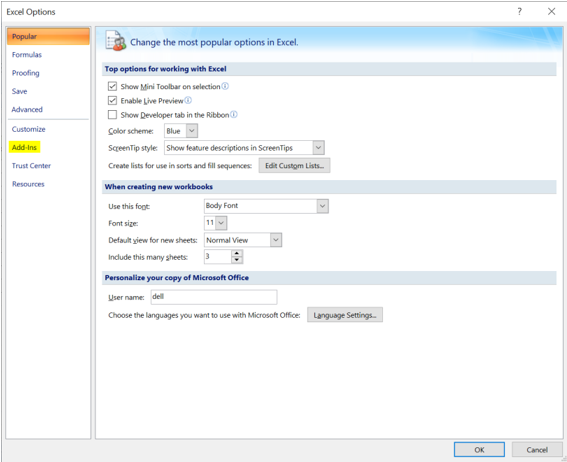
Task: Increase sheet count with the up spinner arrow
Action: pos(237,253)
